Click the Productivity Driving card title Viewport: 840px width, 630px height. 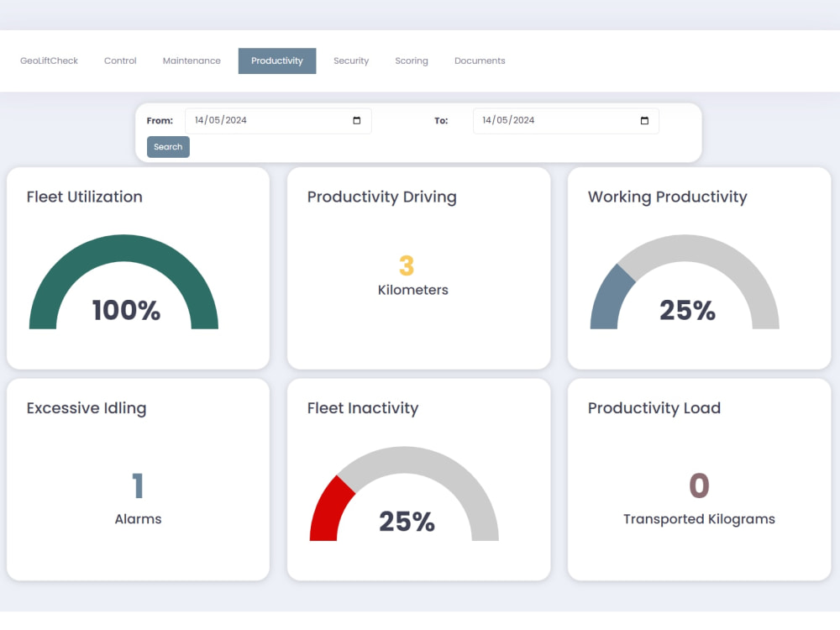382,197
